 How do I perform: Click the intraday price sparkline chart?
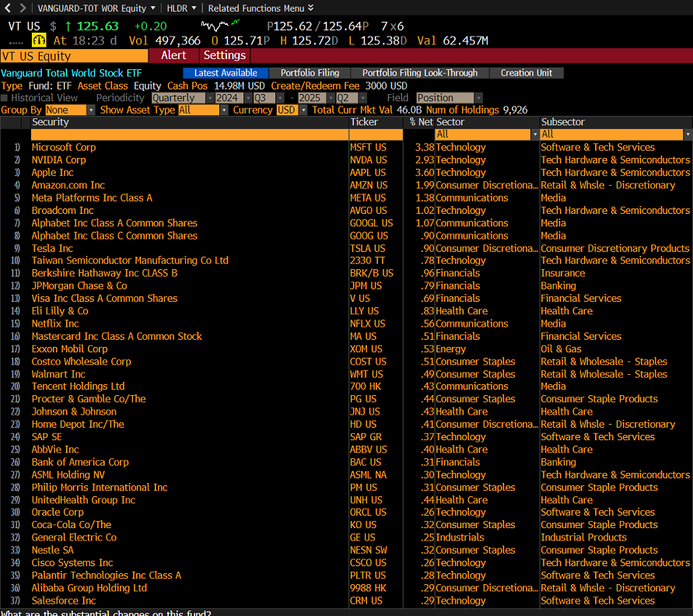[220, 25]
